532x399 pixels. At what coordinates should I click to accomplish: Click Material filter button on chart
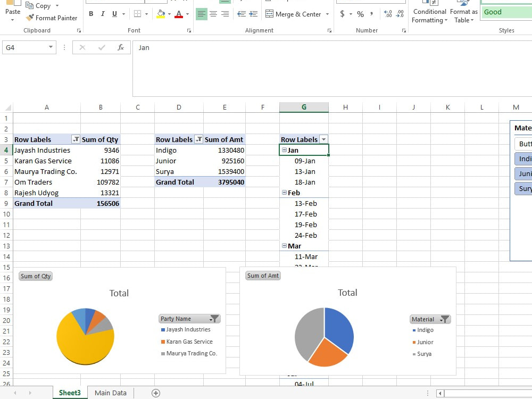pos(430,319)
